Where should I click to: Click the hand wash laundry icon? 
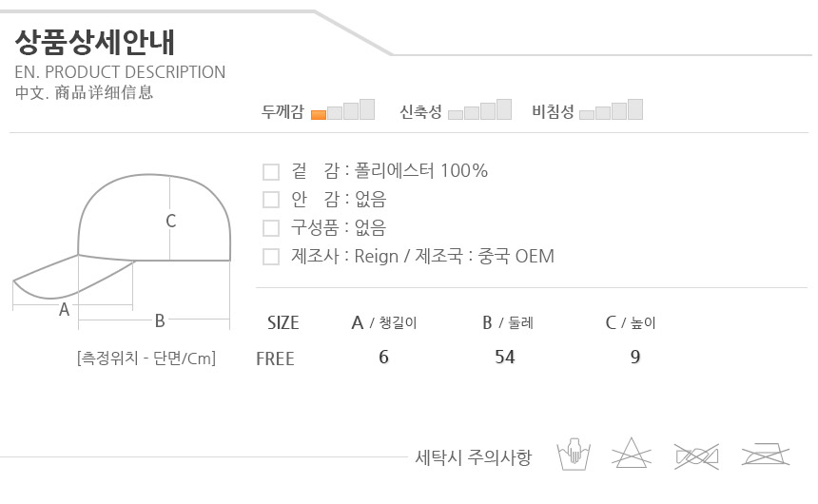[574, 455]
